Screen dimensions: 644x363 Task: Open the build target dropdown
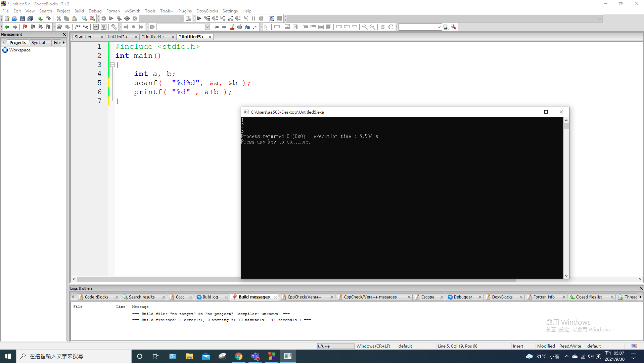coord(181,18)
